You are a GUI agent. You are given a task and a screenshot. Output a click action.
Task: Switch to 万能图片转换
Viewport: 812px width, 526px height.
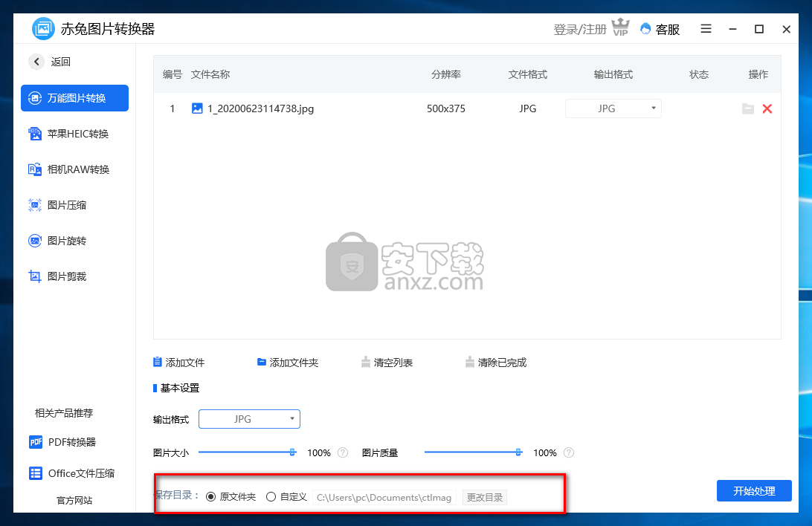point(74,98)
